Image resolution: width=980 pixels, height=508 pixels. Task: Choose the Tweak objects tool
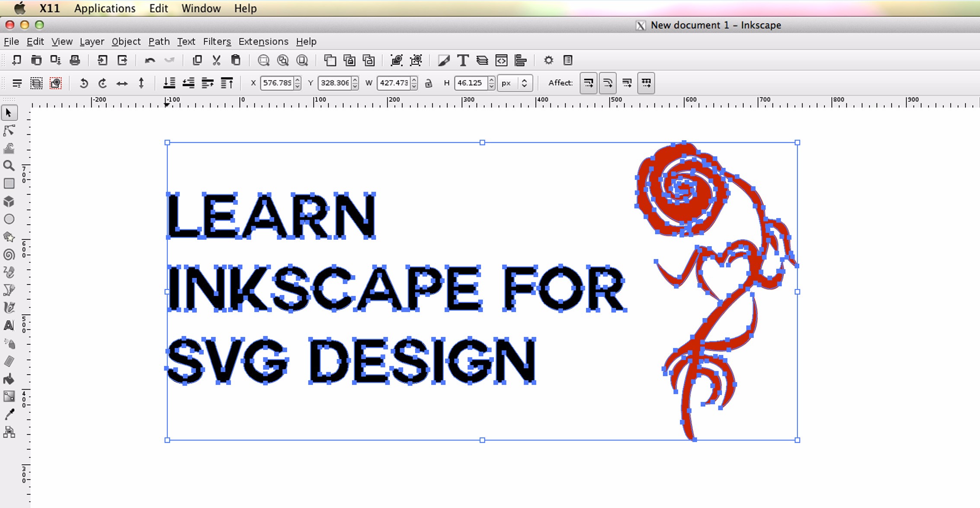tap(9, 148)
